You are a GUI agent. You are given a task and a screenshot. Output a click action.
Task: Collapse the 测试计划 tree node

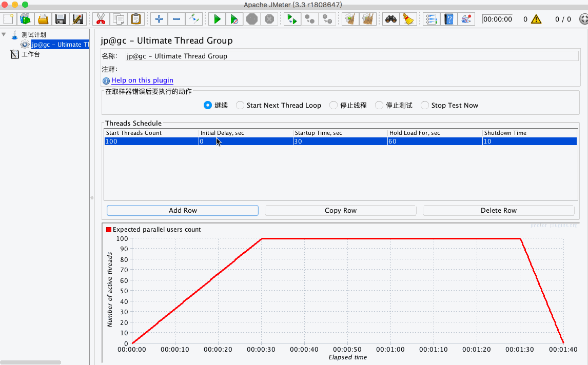[4, 35]
